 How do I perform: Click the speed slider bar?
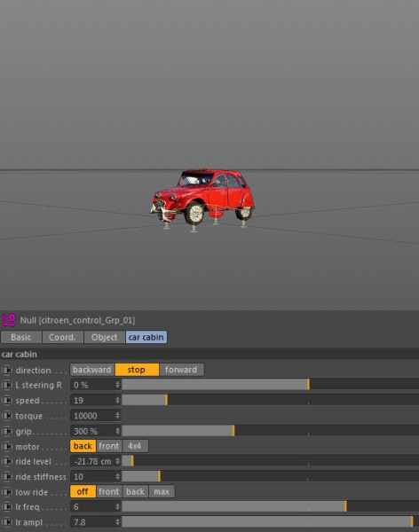(x=271, y=400)
